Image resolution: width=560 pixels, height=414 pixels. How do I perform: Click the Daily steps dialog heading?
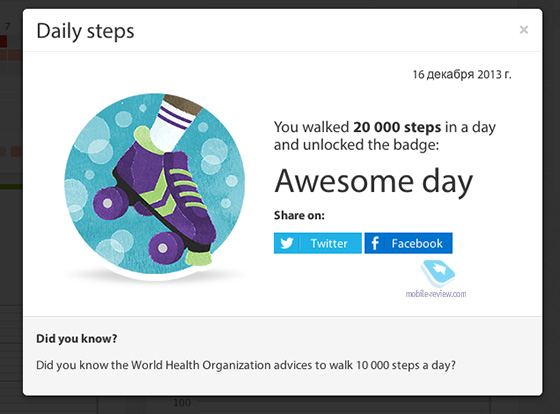tap(85, 31)
